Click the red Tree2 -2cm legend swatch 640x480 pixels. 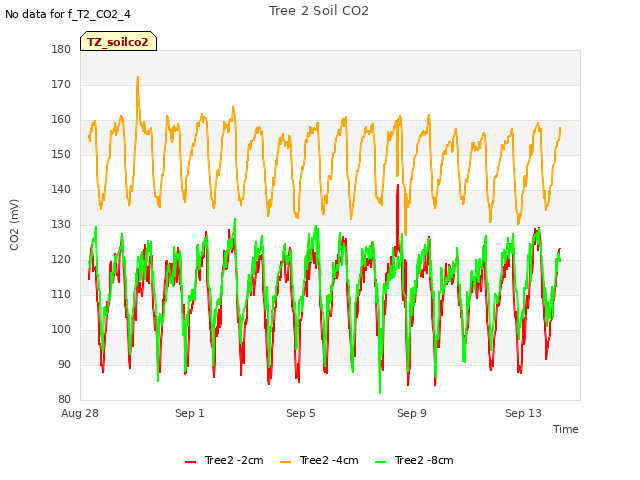191,462
